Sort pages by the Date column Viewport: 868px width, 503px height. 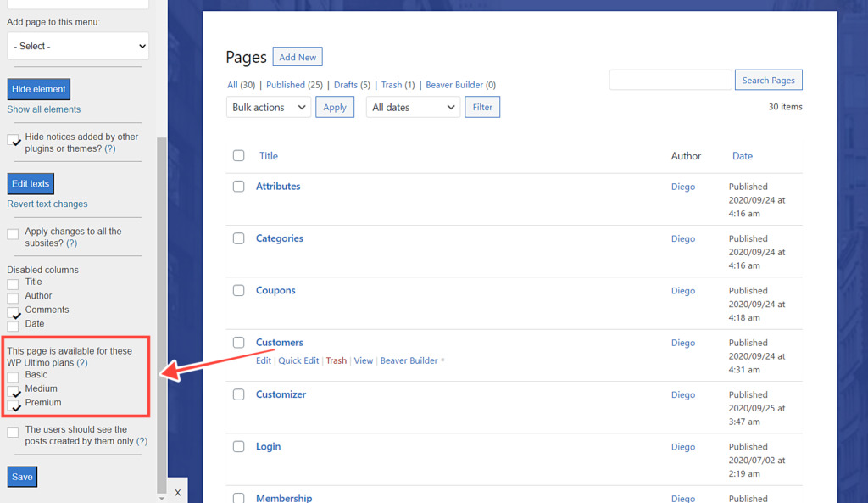click(743, 156)
